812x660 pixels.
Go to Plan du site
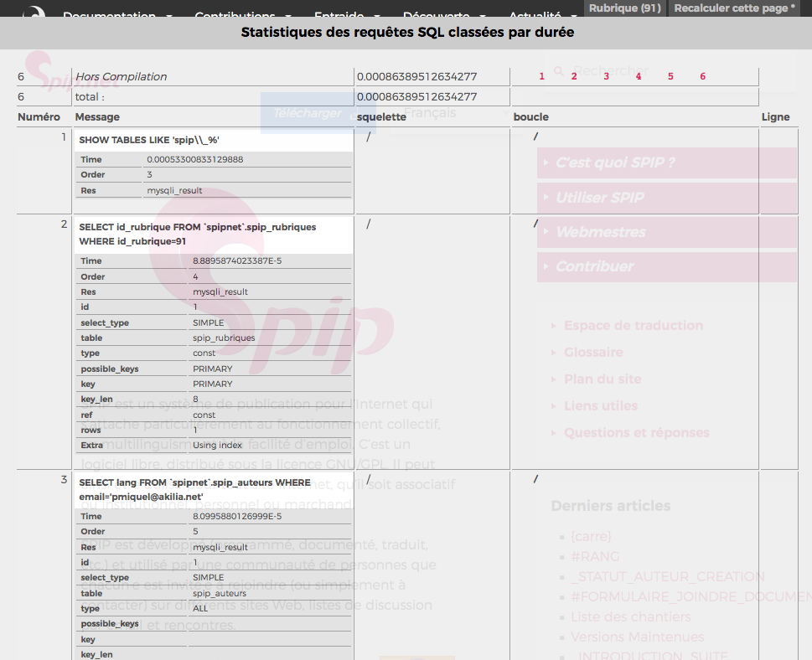pyautogui.click(x=602, y=379)
